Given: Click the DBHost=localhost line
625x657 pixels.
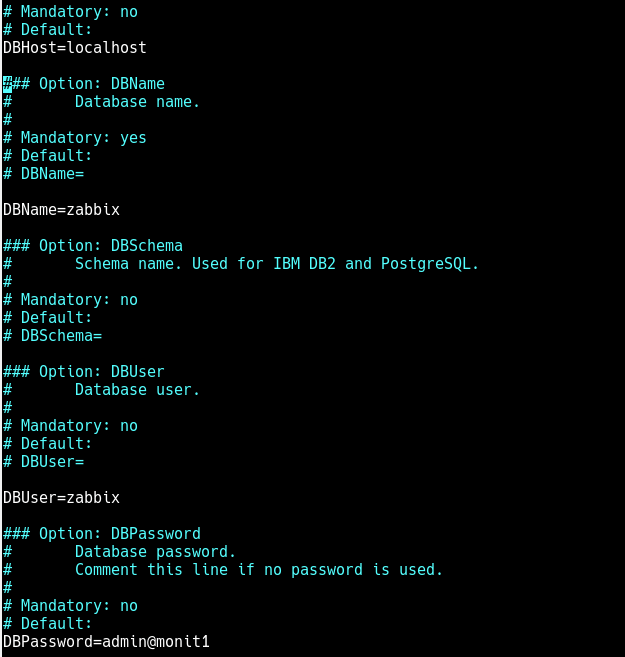Looking at the screenshot, I should click(x=74, y=48).
